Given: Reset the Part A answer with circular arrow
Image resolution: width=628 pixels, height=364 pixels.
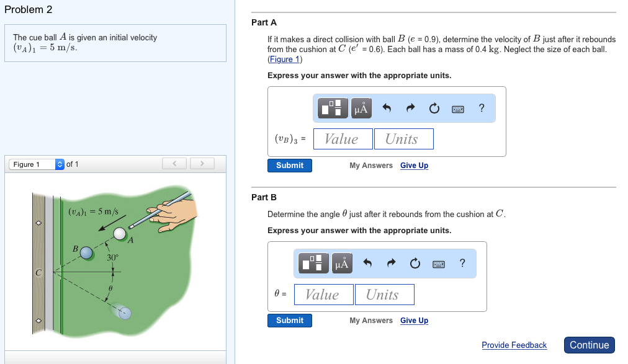Looking at the screenshot, I should [x=433, y=108].
